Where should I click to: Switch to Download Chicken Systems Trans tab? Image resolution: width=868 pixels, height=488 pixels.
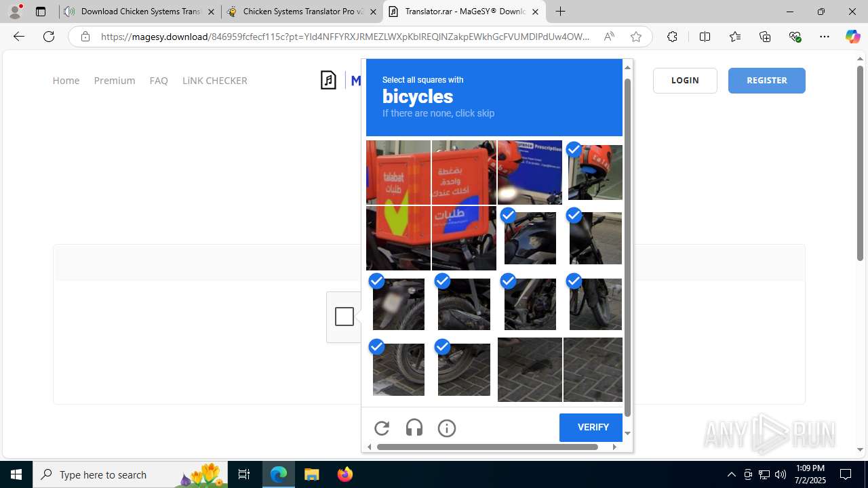pyautogui.click(x=140, y=12)
